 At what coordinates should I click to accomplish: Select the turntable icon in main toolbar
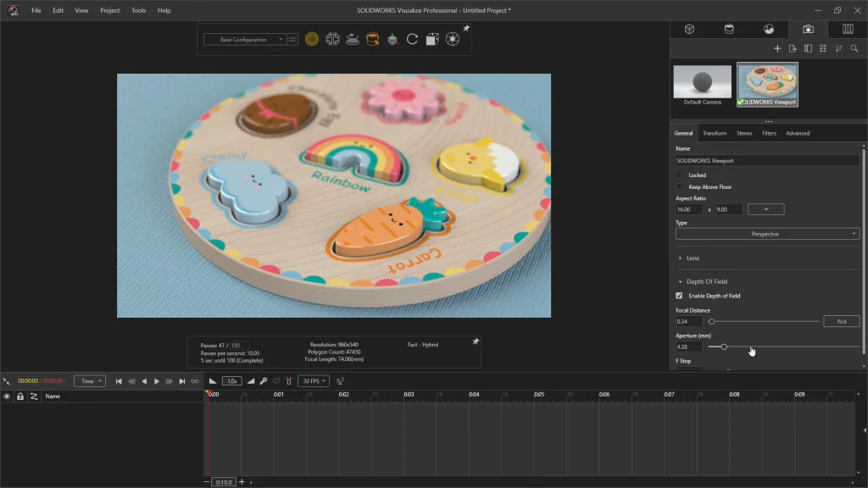pyautogui.click(x=353, y=39)
